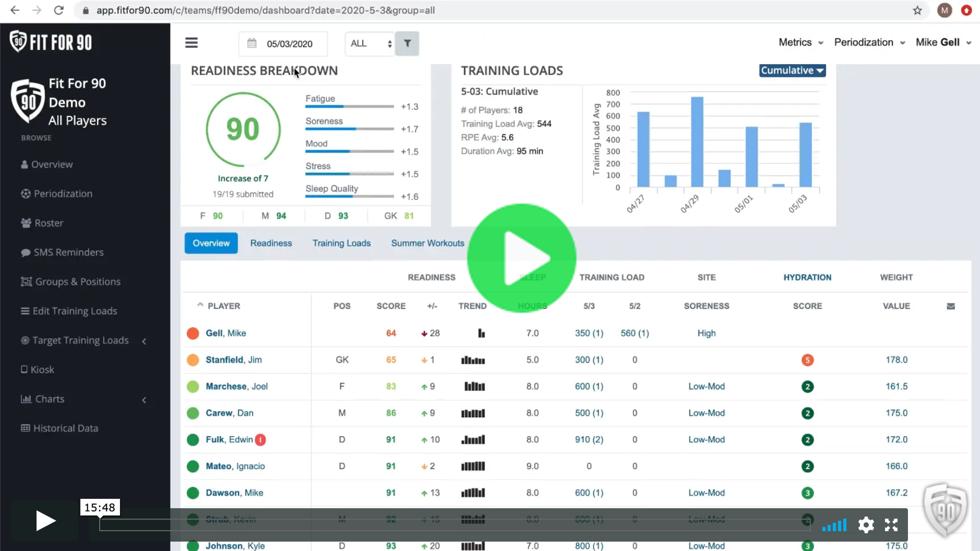This screenshot has width=980, height=551.
Task: Enter fullscreen with expand icon
Action: click(x=891, y=525)
